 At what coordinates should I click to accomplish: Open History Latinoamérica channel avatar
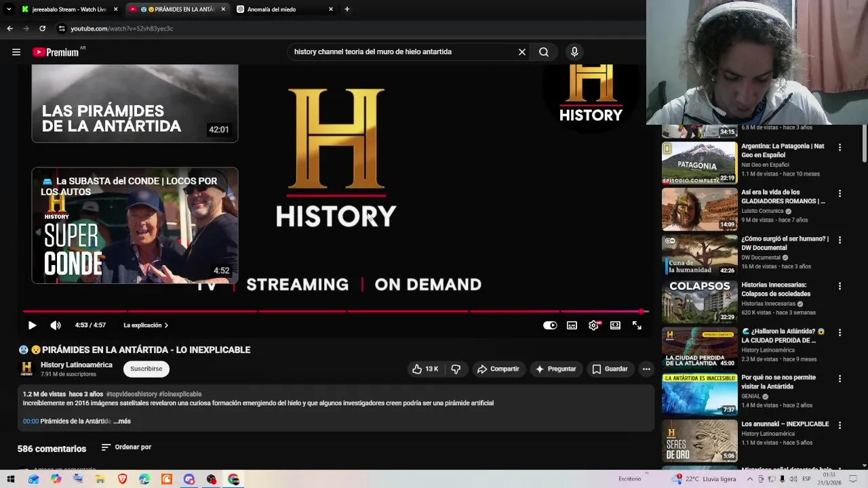tap(26, 369)
